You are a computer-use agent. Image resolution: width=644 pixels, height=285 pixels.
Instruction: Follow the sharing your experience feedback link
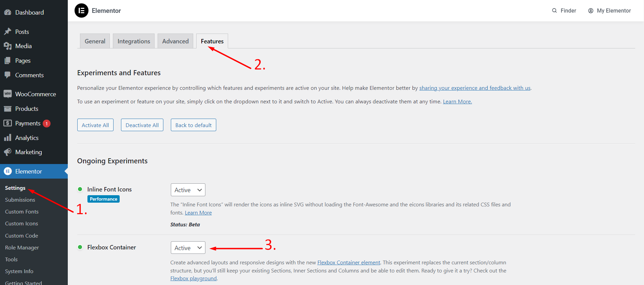pyautogui.click(x=475, y=88)
